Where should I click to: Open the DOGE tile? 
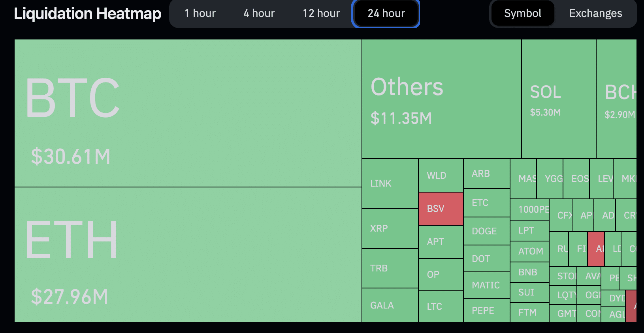coord(486,231)
